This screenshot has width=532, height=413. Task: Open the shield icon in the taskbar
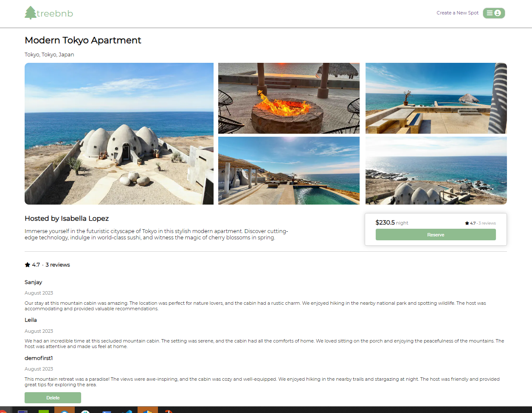pyautogui.click(x=147, y=410)
